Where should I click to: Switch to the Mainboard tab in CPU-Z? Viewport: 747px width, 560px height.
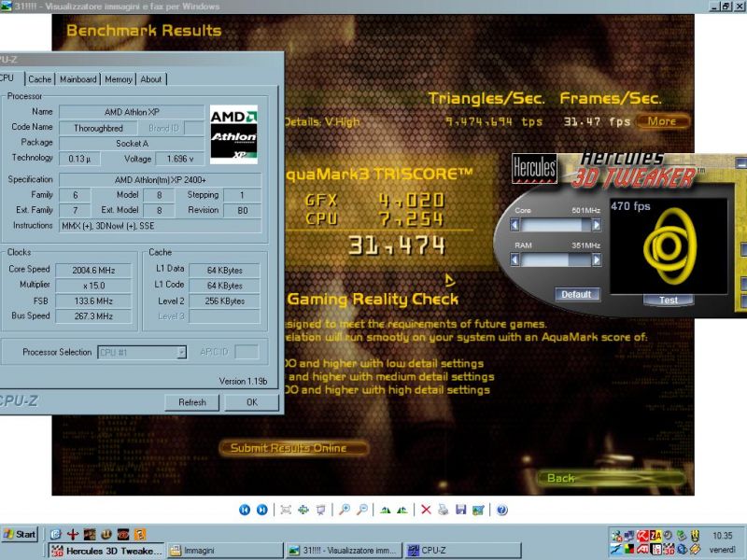pyautogui.click(x=78, y=79)
